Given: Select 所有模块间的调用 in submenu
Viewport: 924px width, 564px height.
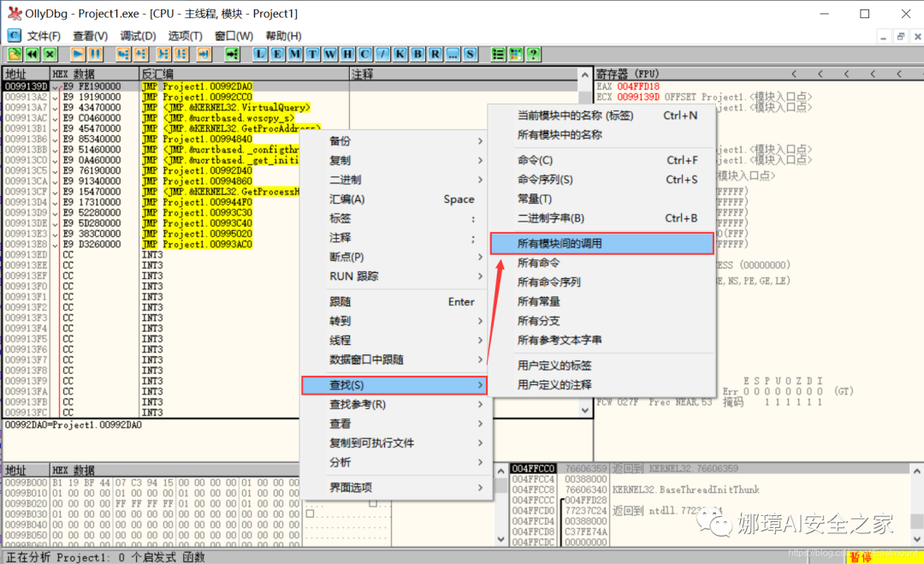Looking at the screenshot, I should coord(602,243).
